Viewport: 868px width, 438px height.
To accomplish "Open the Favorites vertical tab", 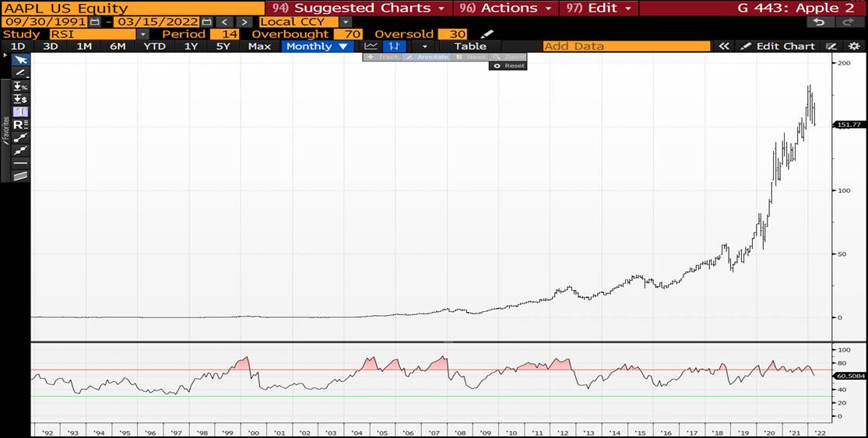I will pos(5,131).
